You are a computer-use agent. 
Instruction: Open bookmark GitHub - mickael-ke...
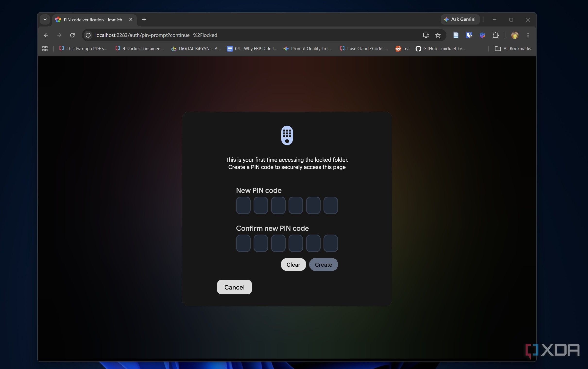click(441, 49)
